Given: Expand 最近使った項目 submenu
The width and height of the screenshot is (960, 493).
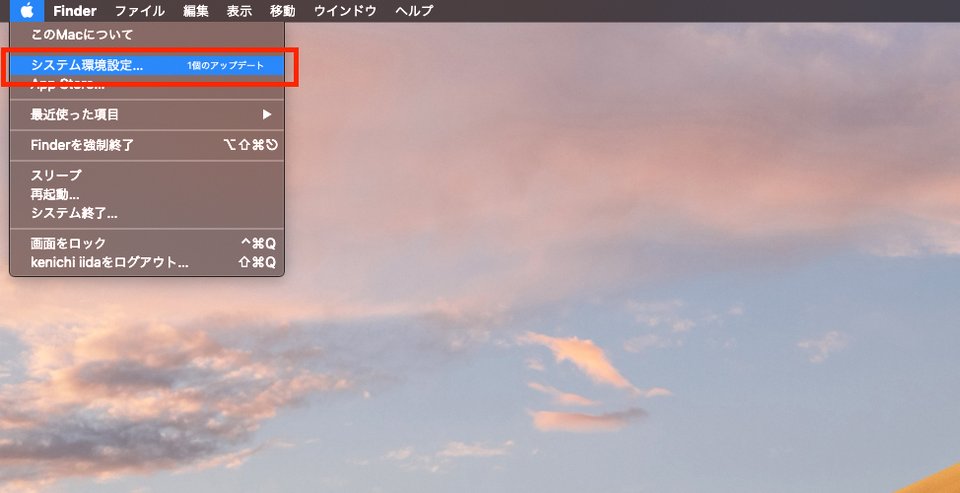Looking at the screenshot, I should (147, 115).
